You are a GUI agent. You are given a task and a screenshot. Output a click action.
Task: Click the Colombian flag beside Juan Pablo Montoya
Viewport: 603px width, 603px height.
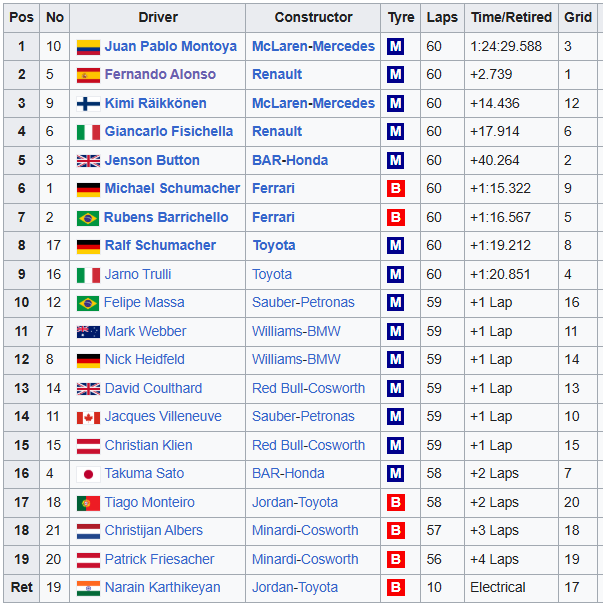pyautogui.click(x=88, y=47)
